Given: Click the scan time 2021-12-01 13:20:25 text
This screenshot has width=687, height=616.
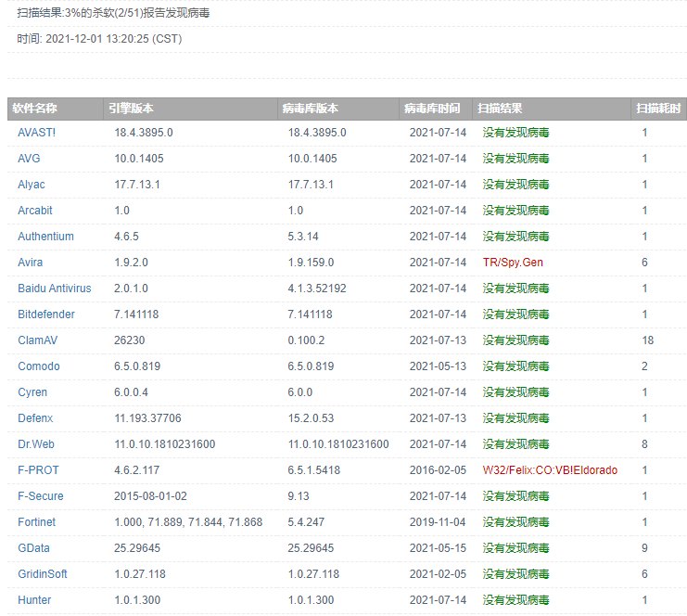Looking at the screenshot, I should (x=99, y=39).
